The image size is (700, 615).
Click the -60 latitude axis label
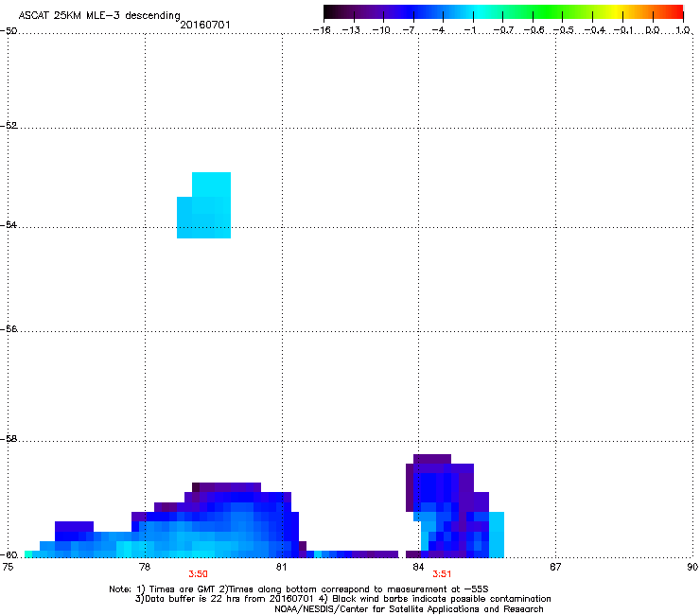pyautogui.click(x=9, y=554)
